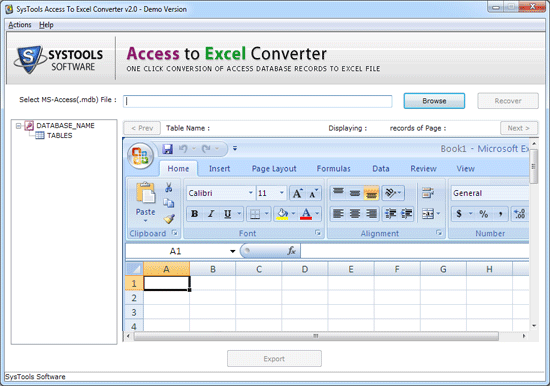Select the TABLES tree item

(60, 135)
